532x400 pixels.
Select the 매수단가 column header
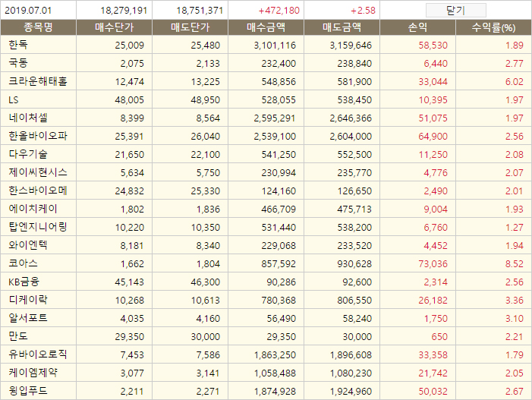[114, 27]
